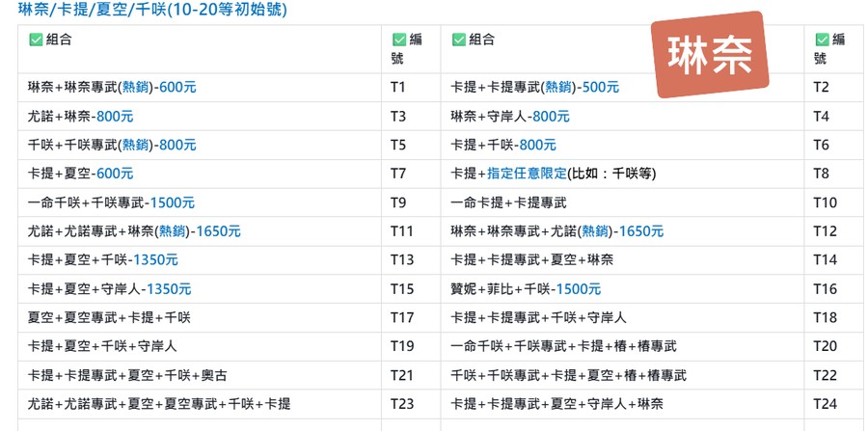This screenshot has height=431, width=868.
Task: Click the green checkmark beside the first 編號 header
Action: 399,40
